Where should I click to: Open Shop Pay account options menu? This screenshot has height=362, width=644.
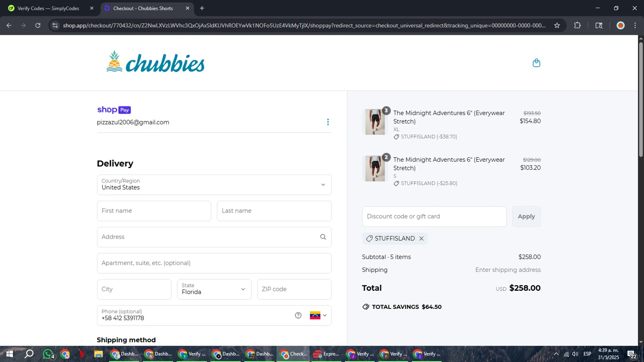[328, 122]
